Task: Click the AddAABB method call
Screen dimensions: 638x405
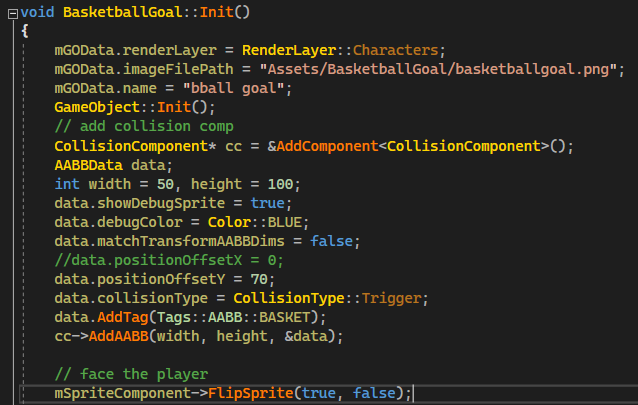Action: (118, 337)
